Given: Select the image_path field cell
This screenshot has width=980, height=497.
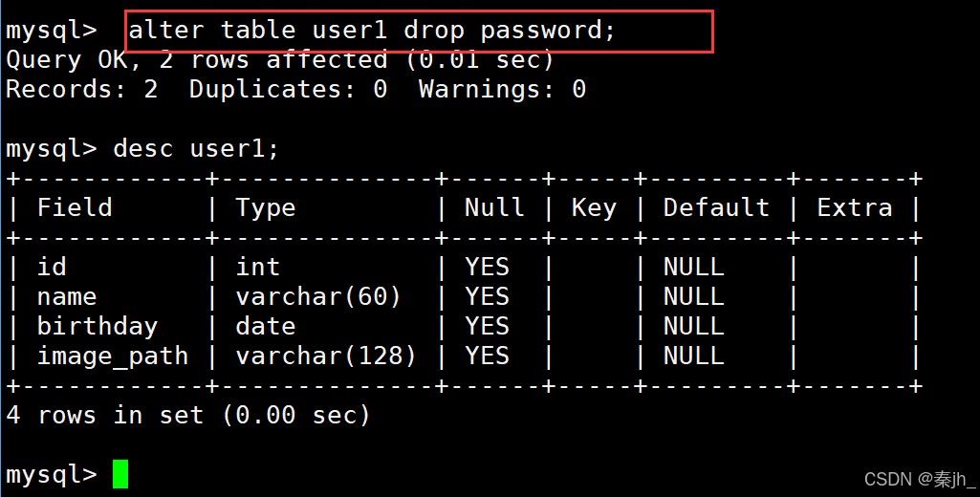Looking at the screenshot, I should pyautogui.click(x=113, y=357).
